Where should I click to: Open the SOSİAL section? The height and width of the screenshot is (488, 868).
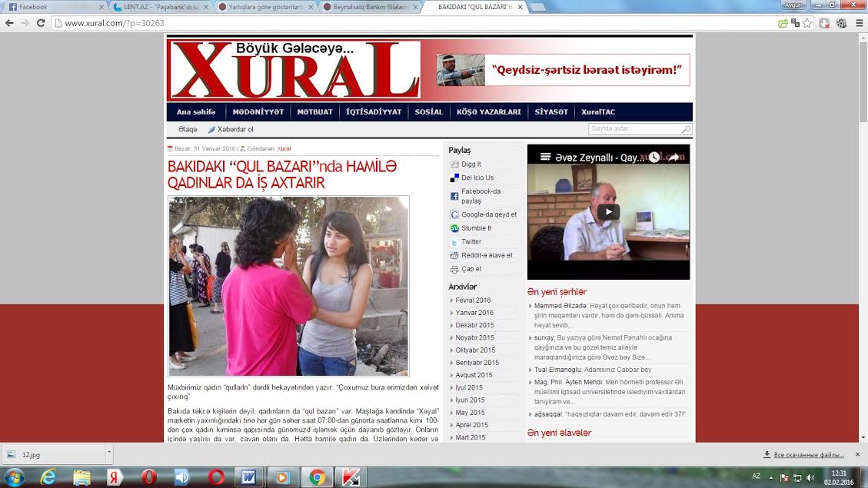pyautogui.click(x=429, y=111)
